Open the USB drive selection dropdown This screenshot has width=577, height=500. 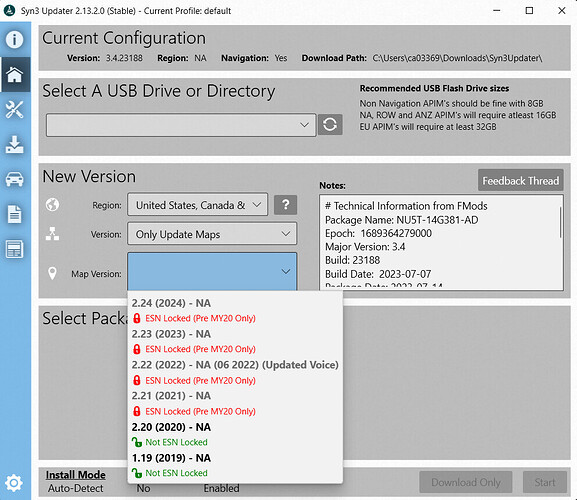[x=181, y=125]
